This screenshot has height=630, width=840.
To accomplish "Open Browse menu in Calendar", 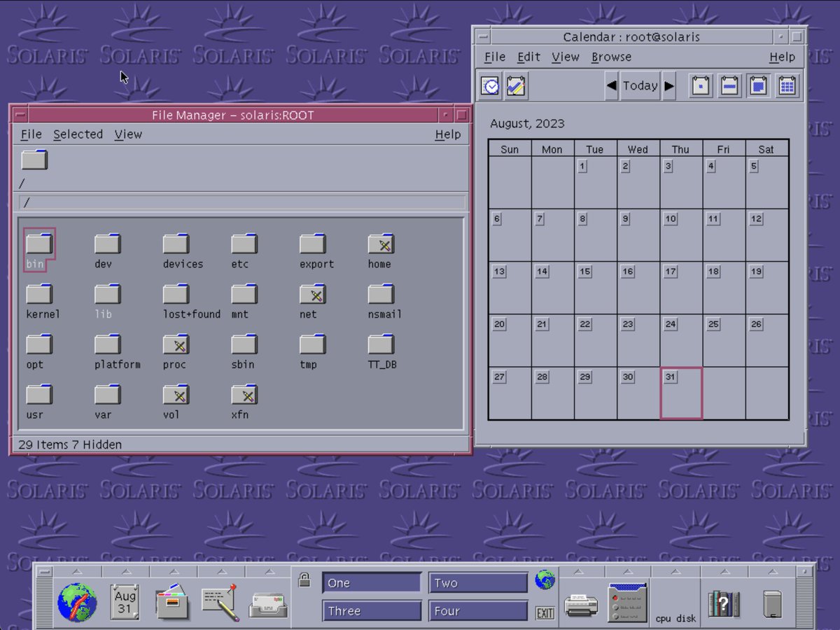I will click(611, 57).
